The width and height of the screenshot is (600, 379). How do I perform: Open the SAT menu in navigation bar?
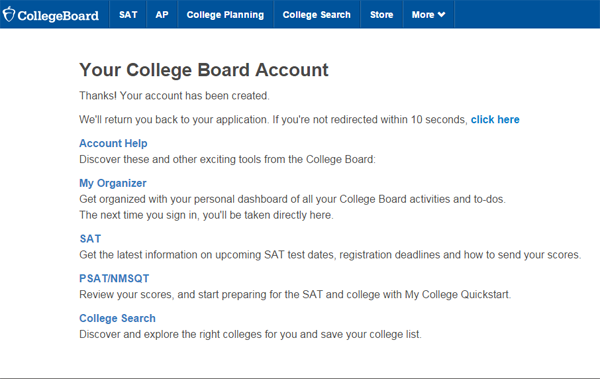pyautogui.click(x=128, y=15)
